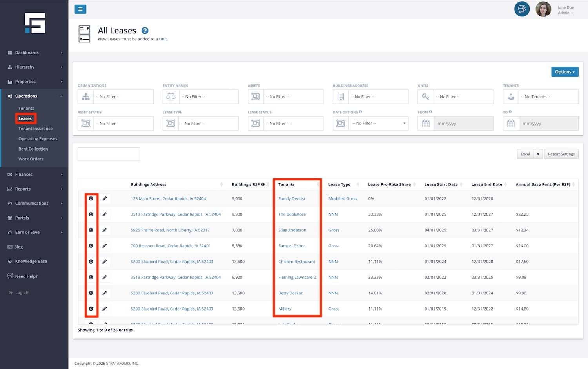Open the Lease Type filter field
Image resolution: width=588 pixels, height=369 pixels.
point(208,124)
